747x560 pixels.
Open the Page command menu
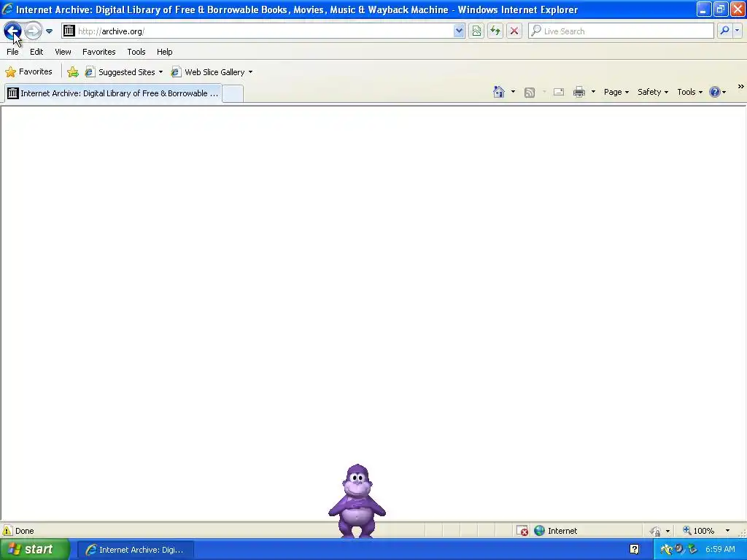click(x=616, y=92)
